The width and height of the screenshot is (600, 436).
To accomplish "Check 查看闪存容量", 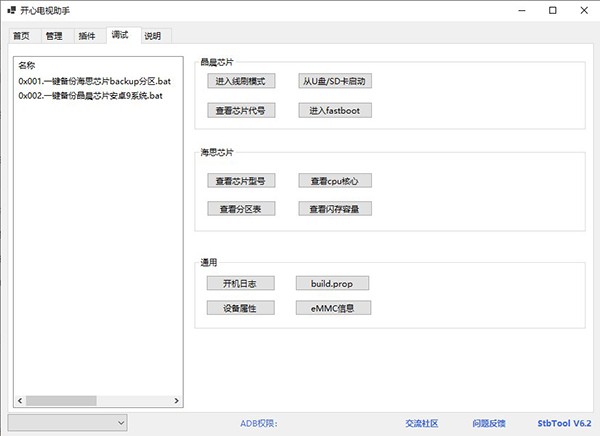I will click(x=335, y=209).
